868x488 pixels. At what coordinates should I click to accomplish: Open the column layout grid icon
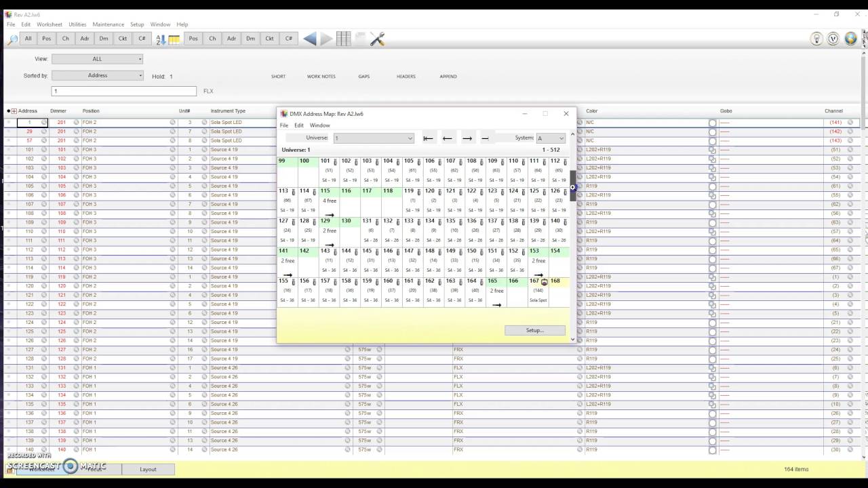coord(344,39)
